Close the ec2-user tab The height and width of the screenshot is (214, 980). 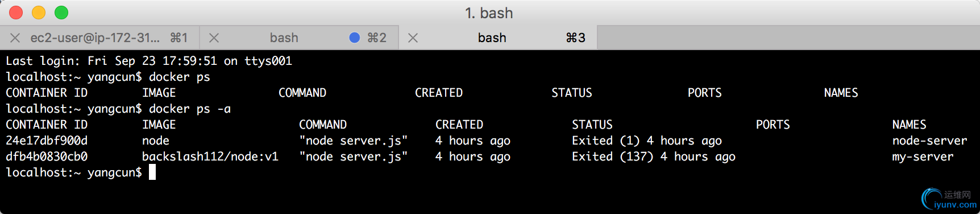[x=15, y=38]
